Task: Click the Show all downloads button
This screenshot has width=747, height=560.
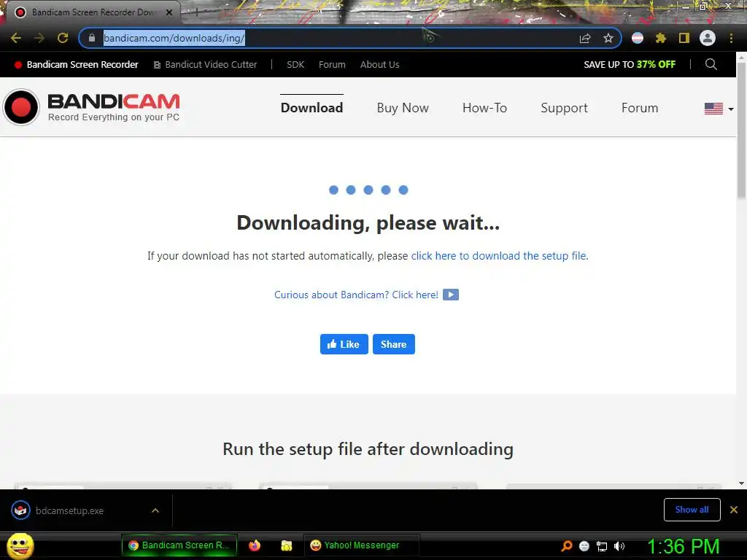Action: pos(692,510)
